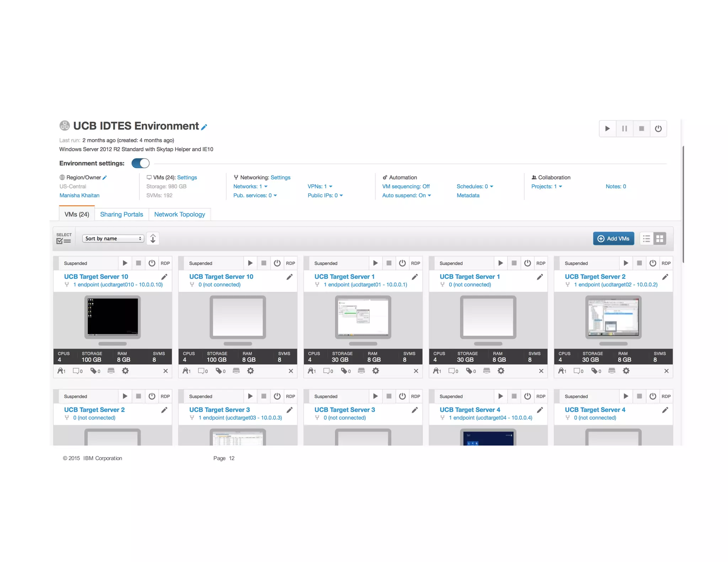Switch to grid view layout
Screen dimensions: 728x562
(x=660, y=238)
